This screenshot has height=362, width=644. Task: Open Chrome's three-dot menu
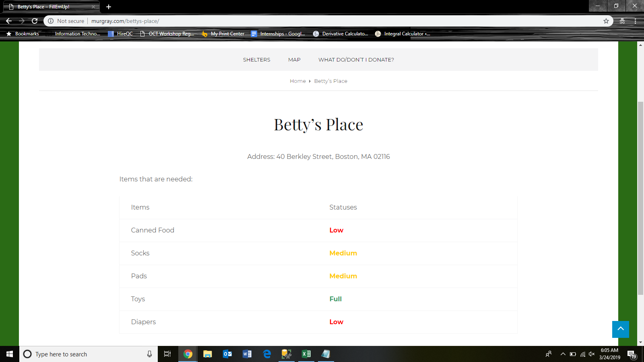point(636,21)
